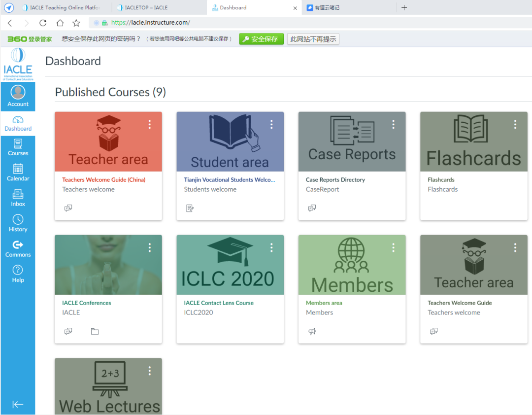
Task: Click the Files folder icon on IACLE Conferences
Action: 95,332
